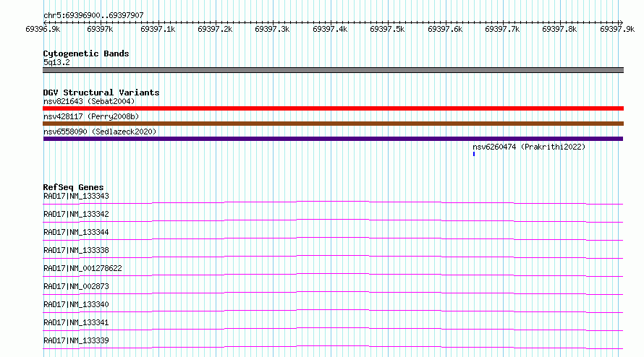644x357 pixels.
Task: Click the 69397.3k ruler label
Action: [272, 29]
